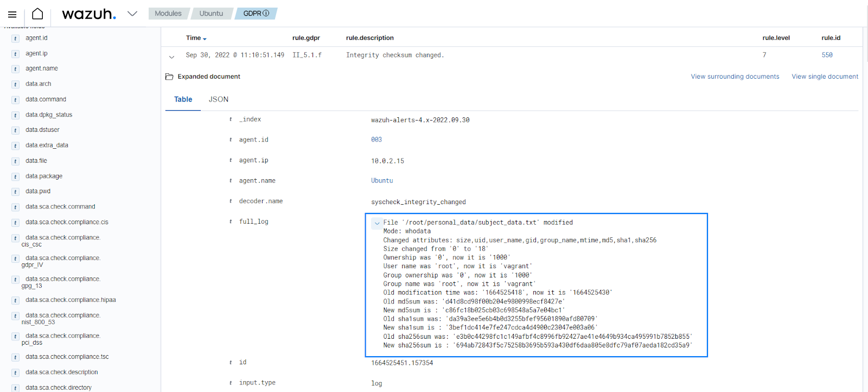Select the Table tab
The width and height of the screenshot is (868, 392).
(183, 99)
